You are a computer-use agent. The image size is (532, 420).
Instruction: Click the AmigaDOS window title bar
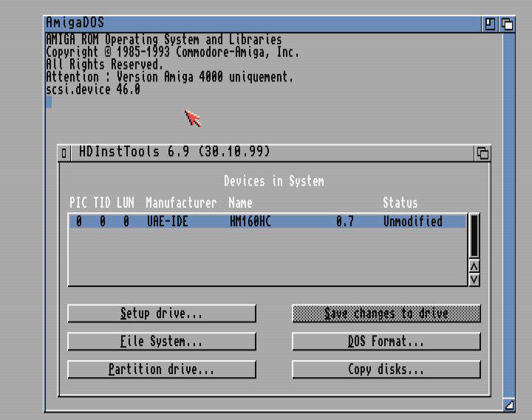point(263,24)
